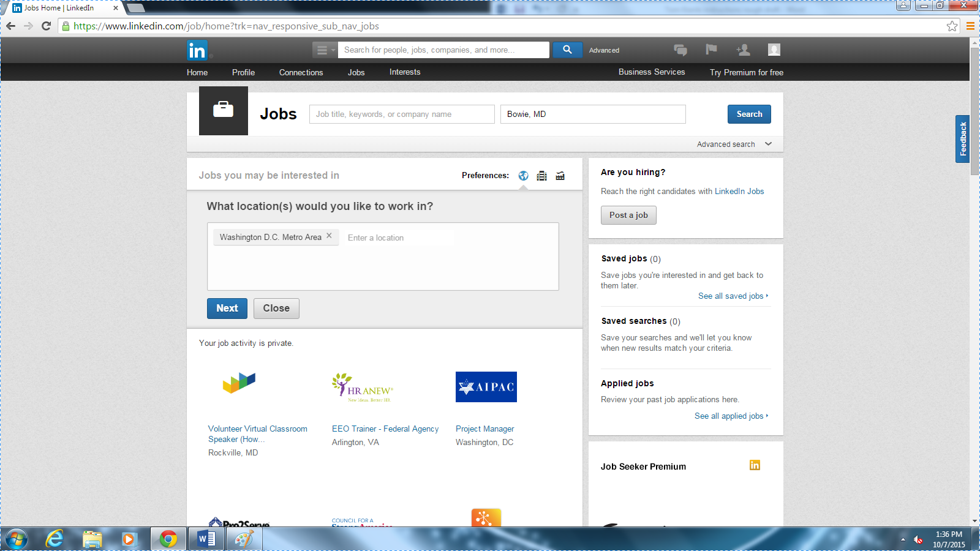Go back with the browser back arrow
This screenshot has width=980, height=551.
click(x=10, y=26)
